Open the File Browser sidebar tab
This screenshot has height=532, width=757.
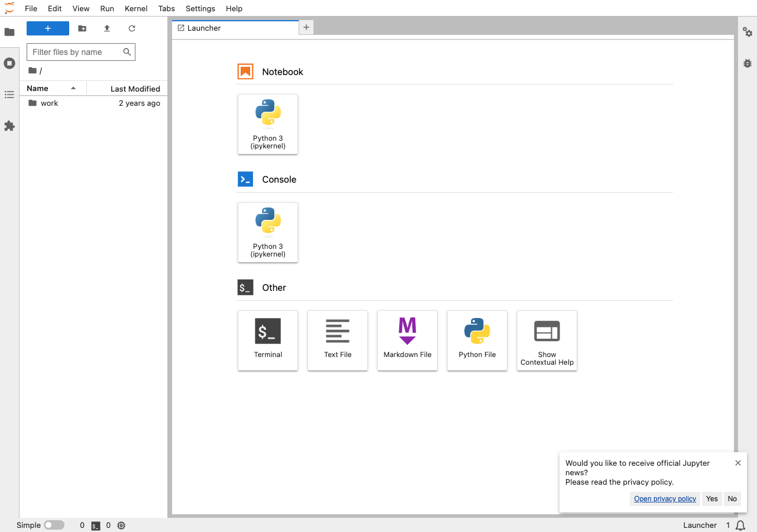[x=9, y=32]
